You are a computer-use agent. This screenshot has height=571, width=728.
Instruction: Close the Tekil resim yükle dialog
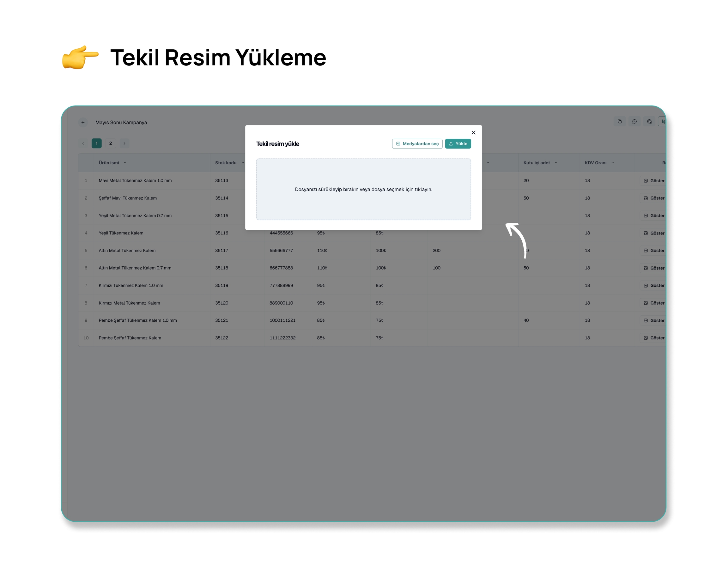click(473, 133)
